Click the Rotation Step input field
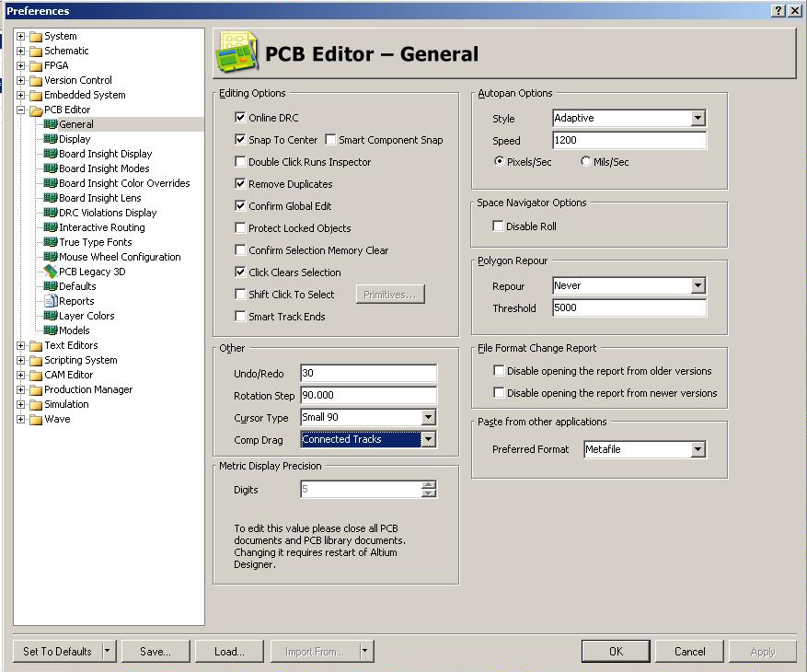 pos(368,395)
